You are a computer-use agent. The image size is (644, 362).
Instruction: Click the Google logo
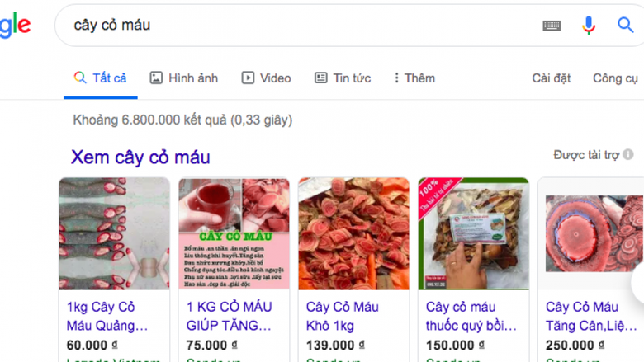tap(15, 26)
